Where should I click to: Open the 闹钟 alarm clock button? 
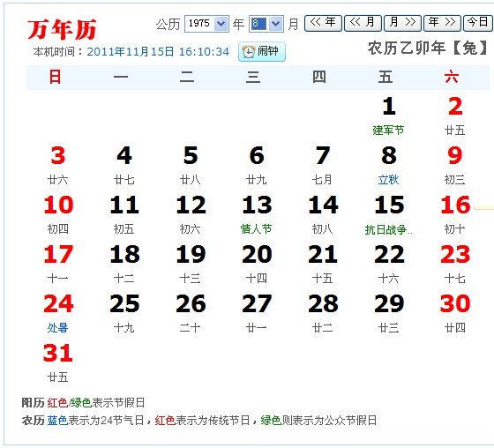pyautogui.click(x=262, y=51)
